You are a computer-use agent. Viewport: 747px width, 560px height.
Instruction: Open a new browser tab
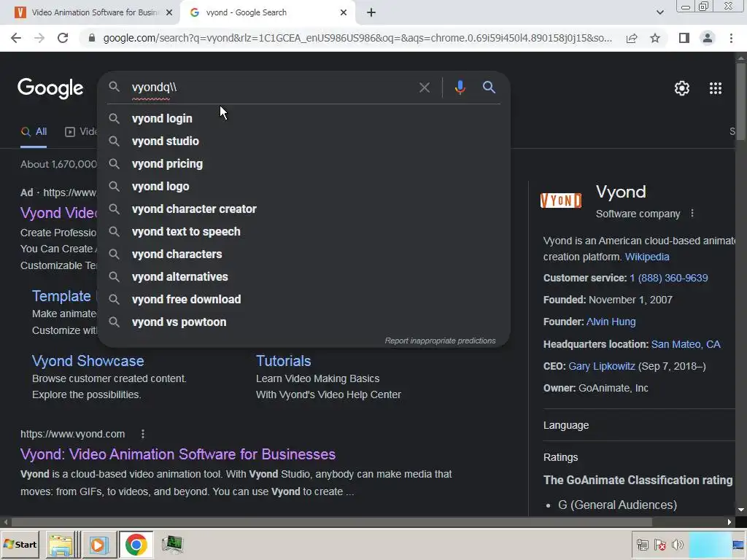coord(371,13)
